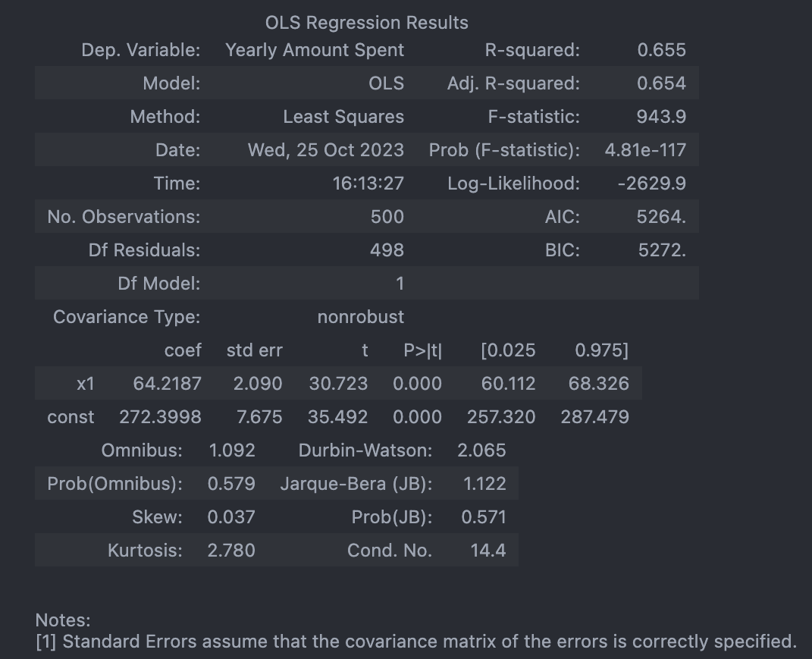Image resolution: width=812 pixels, height=659 pixels.
Task: Select the No. Observations value 500
Action: [x=387, y=217]
